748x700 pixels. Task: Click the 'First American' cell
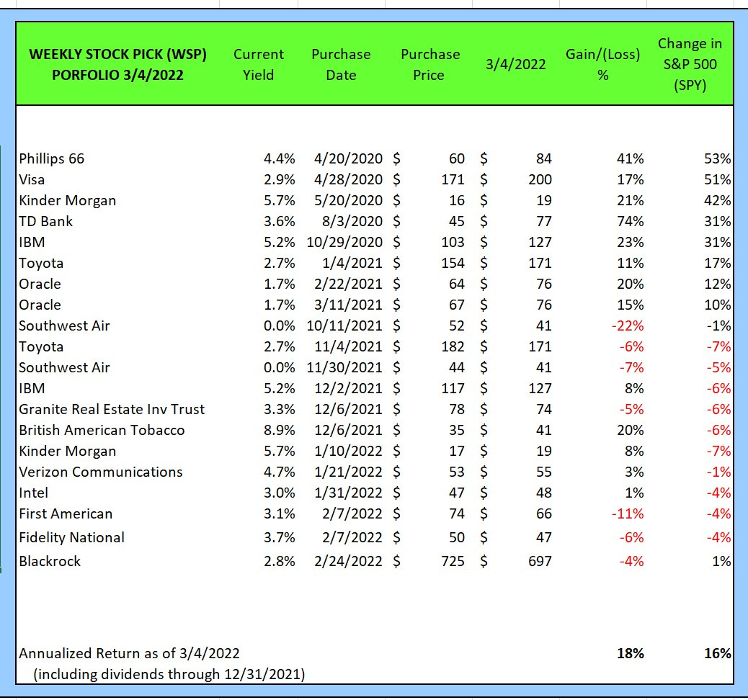(x=66, y=513)
